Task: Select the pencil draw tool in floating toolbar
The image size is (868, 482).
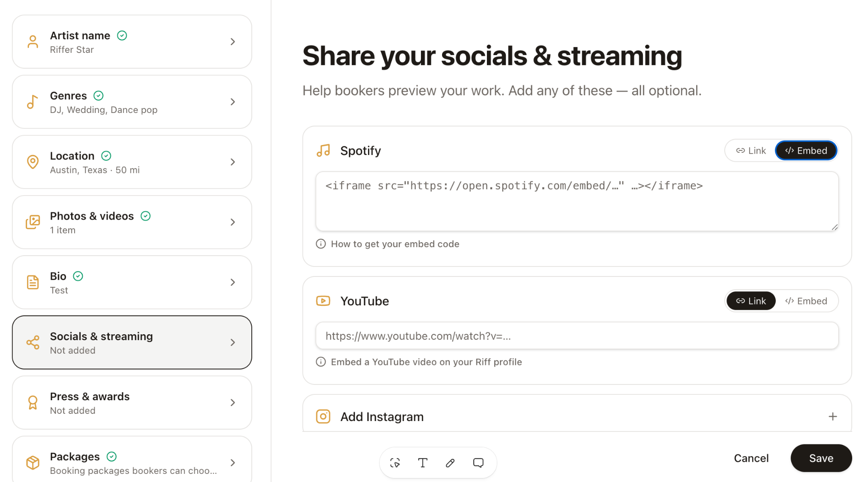Action: tap(450, 463)
